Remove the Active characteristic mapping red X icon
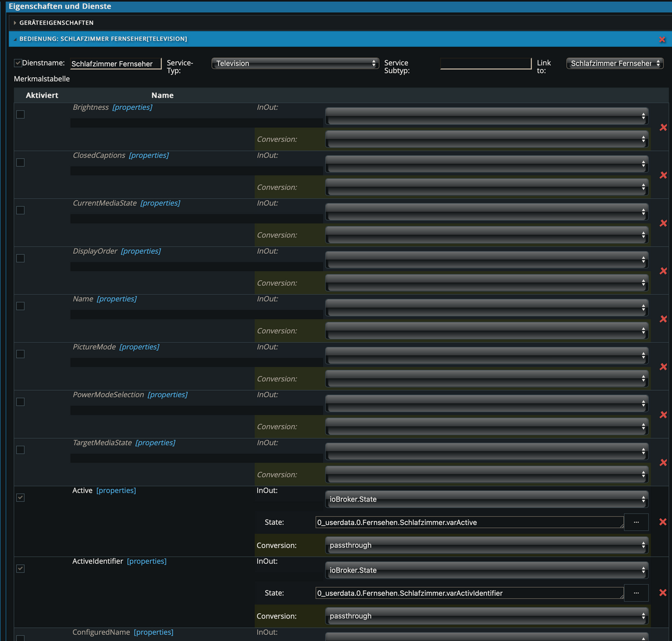 click(x=663, y=522)
